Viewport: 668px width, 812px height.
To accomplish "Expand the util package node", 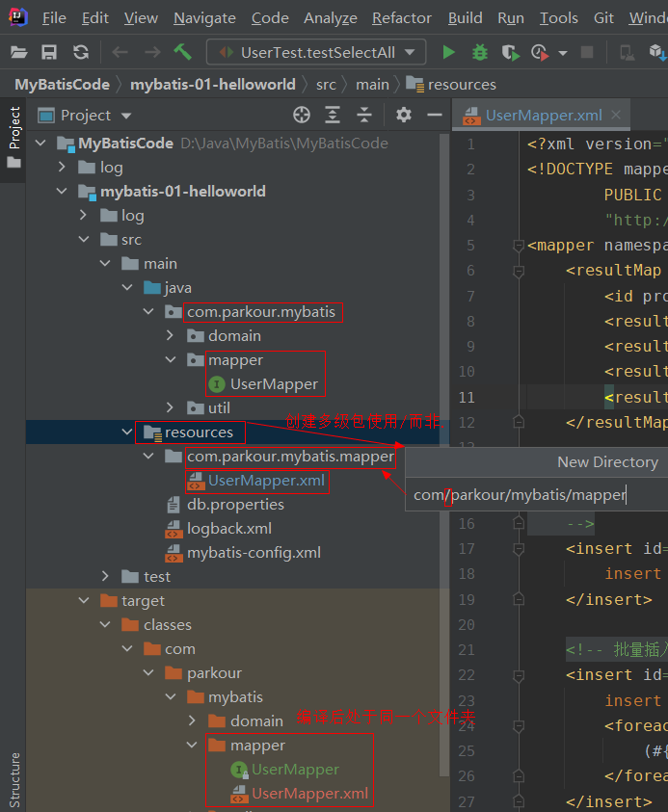I will tap(170, 407).
